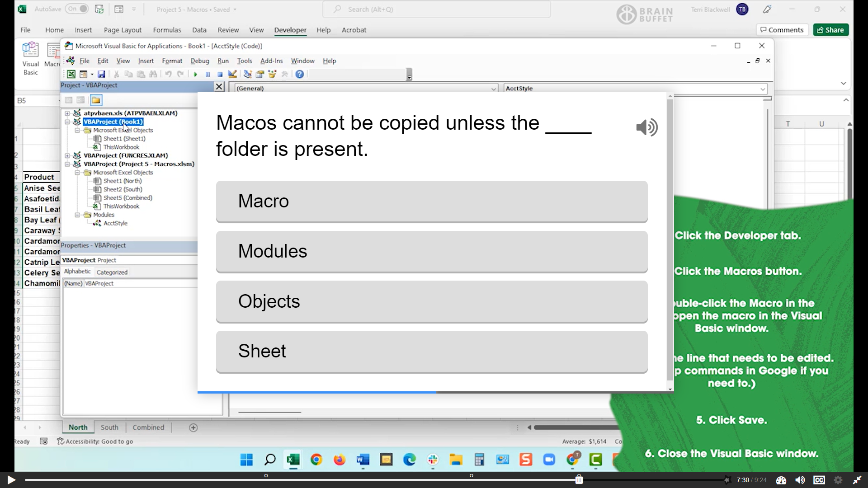
Task: Expand the atpvbaen.xls project node
Action: [x=67, y=113]
